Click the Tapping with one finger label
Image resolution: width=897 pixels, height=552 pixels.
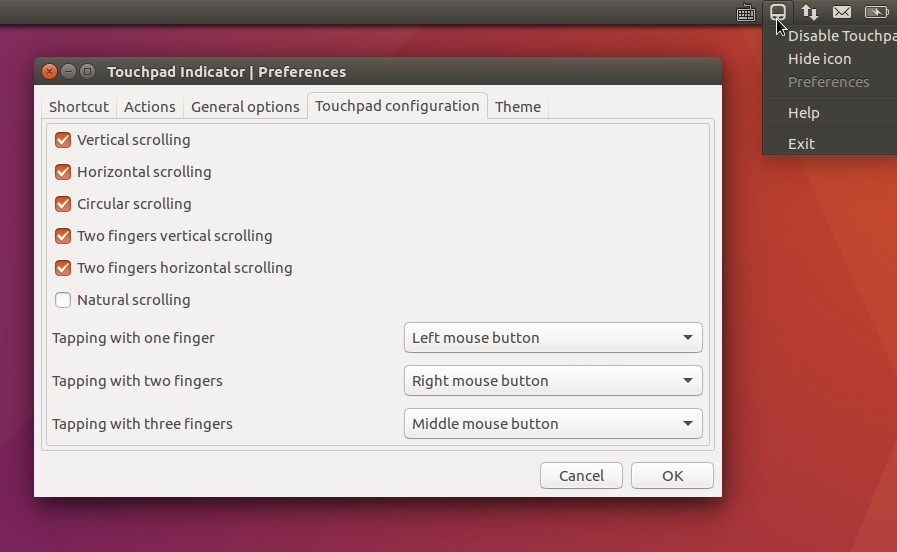(x=133, y=338)
